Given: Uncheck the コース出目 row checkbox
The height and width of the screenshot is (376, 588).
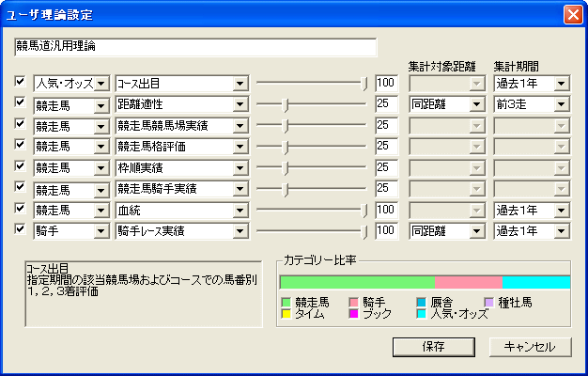Looking at the screenshot, I should pos(20,82).
